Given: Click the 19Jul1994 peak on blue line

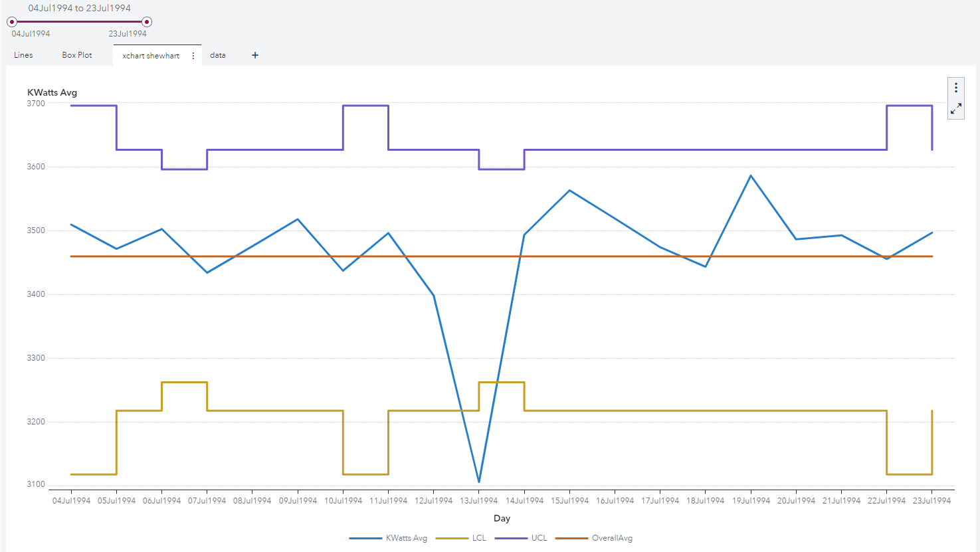Looking at the screenshot, I should pos(751,176).
